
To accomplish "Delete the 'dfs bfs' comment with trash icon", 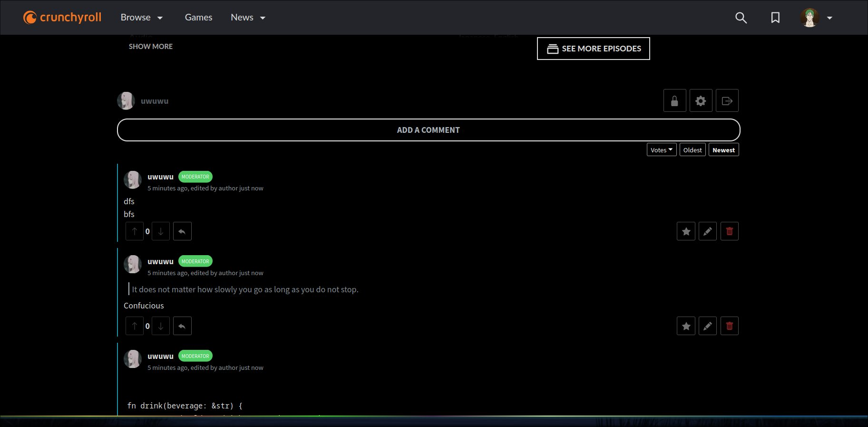I will point(729,231).
